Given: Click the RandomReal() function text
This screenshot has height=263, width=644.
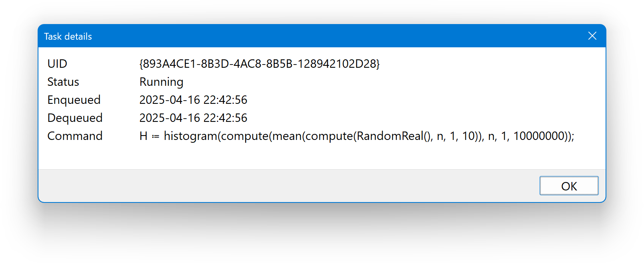Looking at the screenshot, I should coord(395,136).
